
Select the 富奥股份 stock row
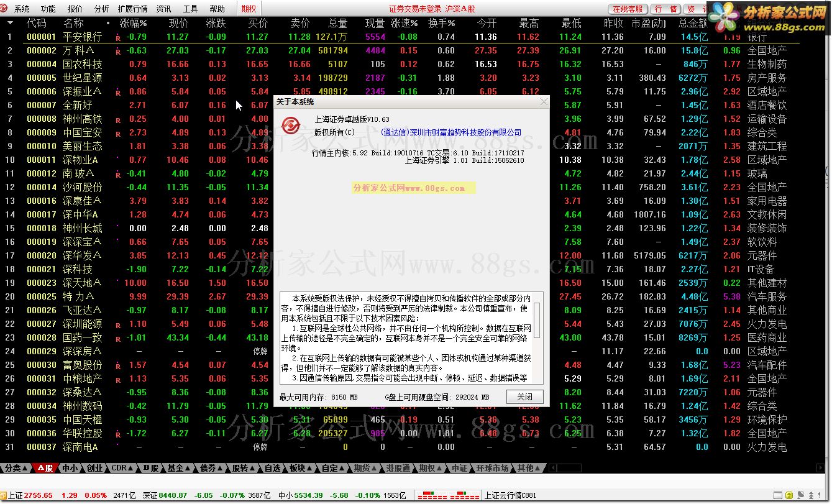point(401,365)
